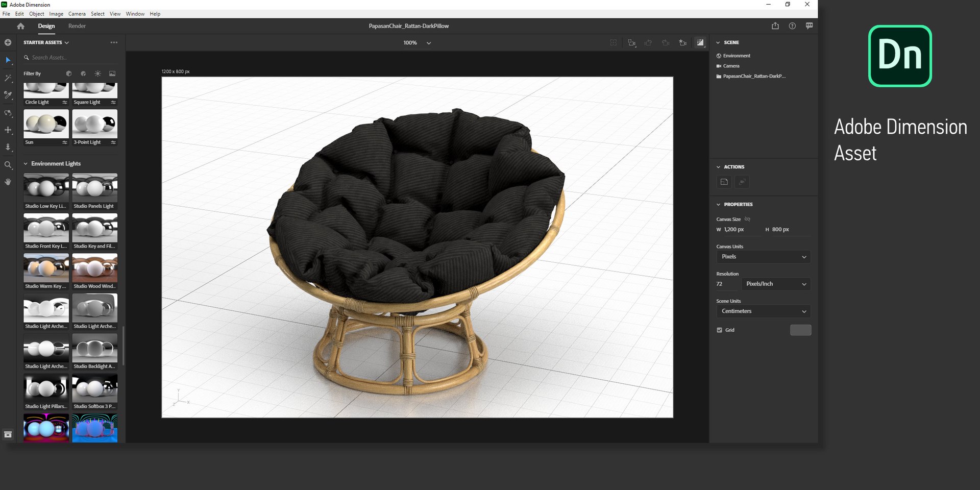Open the zoom level dropdown arrow
The image size is (980, 490).
tap(429, 43)
